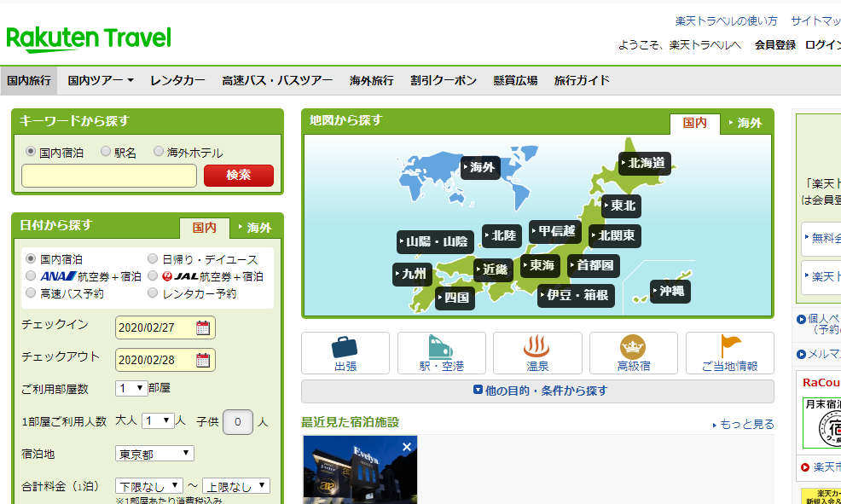Select 九州 region on the map
The height and width of the screenshot is (504, 841).
(413, 274)
